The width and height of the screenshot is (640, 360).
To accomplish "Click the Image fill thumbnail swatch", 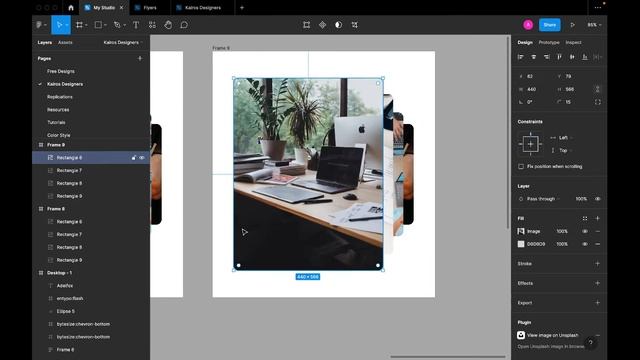I will [521, 231].
